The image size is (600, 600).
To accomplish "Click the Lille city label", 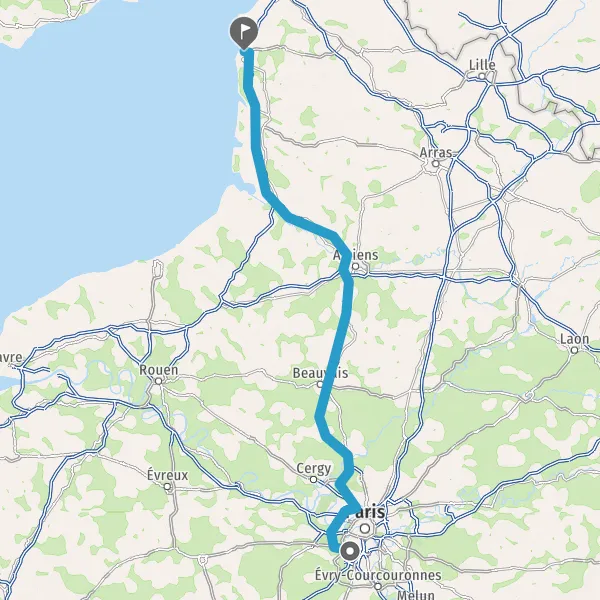I will [x=482, y=65].
